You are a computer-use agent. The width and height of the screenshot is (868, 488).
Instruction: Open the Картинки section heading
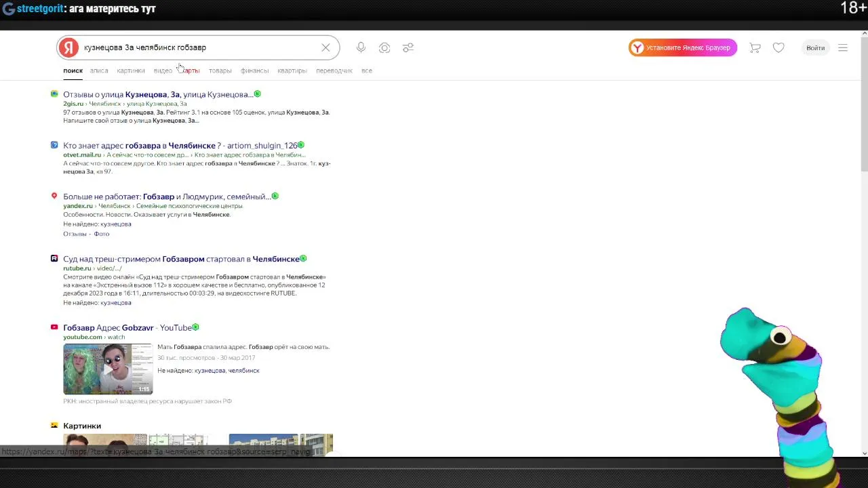pos(82,426)
